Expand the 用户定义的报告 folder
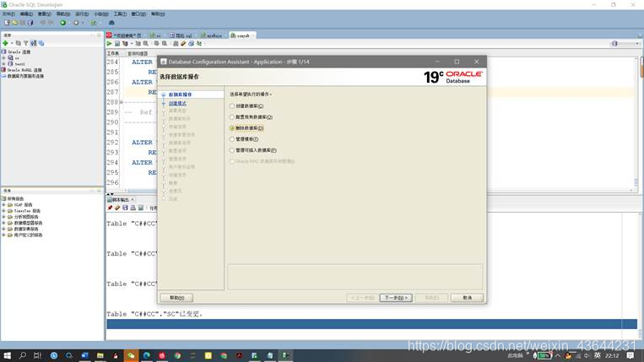 click(3, 235)
